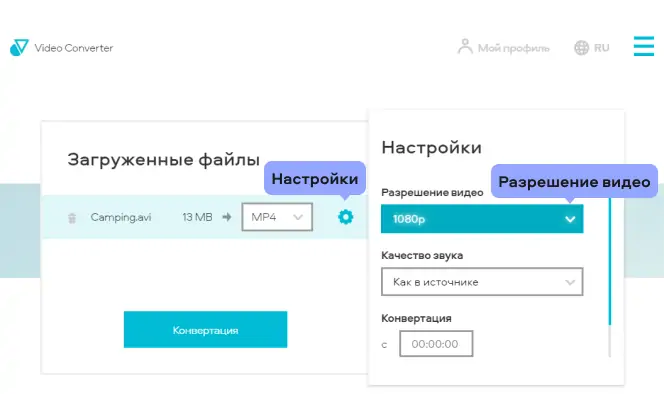This screenshot has height=394, width=664.
Task: Expand the 1080p video resolution dropdown
Action: tap(482, 219)
